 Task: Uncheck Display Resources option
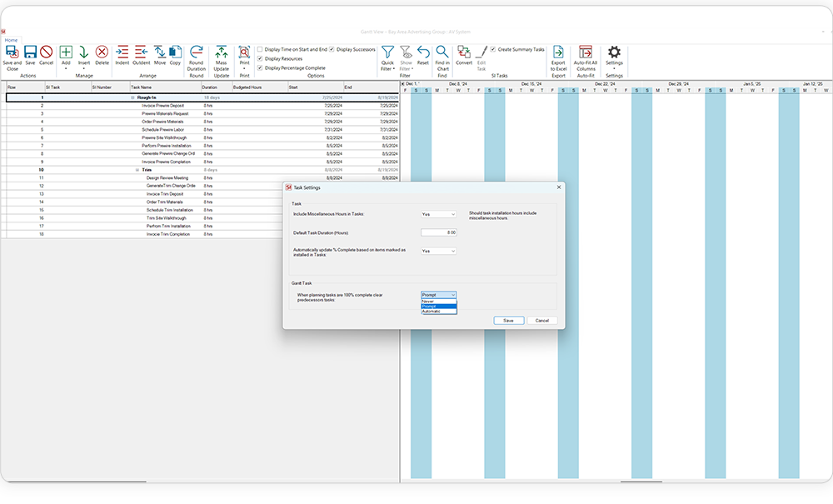(x=261, y=60)
